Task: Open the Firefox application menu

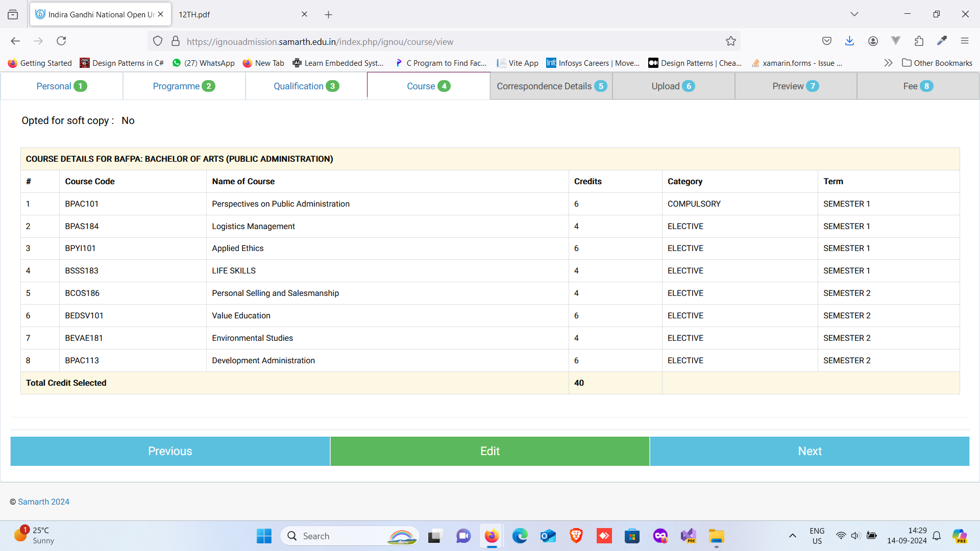Action: click(964, 41)
